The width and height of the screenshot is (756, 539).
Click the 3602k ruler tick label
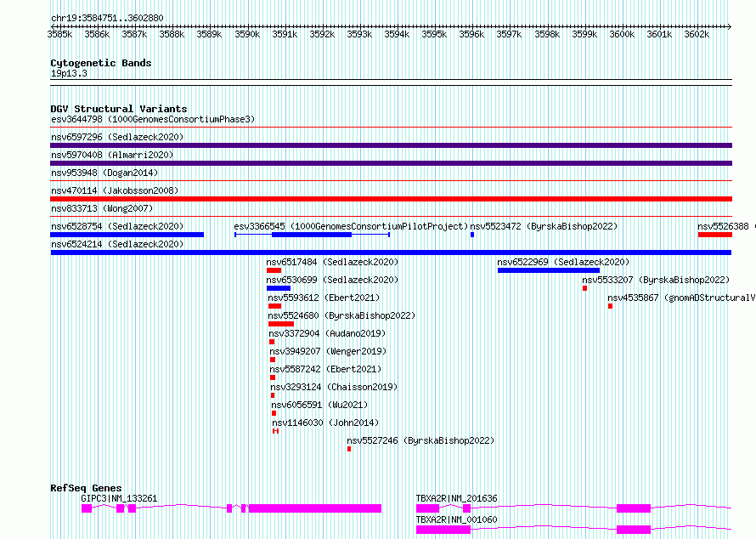point(697,34)
